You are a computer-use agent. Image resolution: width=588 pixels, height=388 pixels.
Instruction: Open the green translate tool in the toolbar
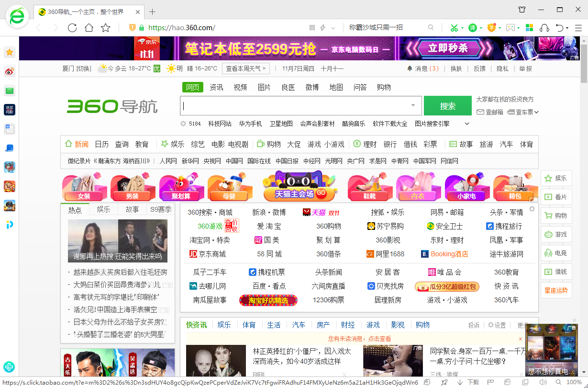[472, 27]
